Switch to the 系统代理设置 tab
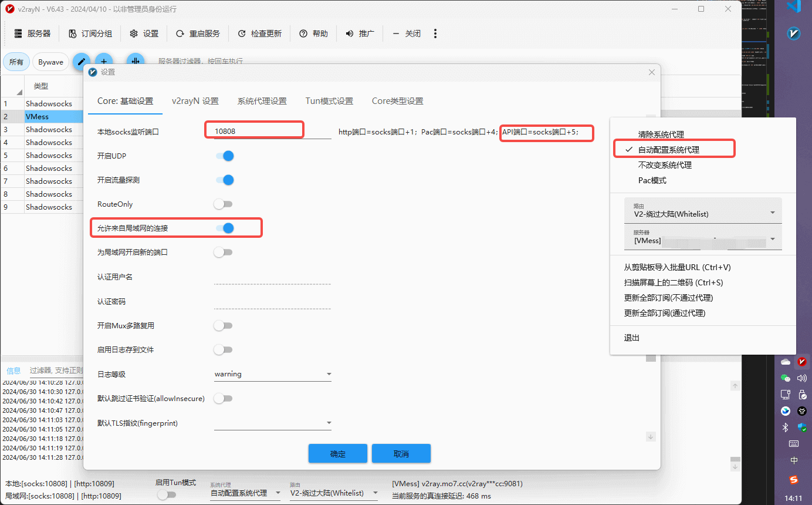Screen dimensions: 812x505 pyautogui.click(x=262, y=101)
